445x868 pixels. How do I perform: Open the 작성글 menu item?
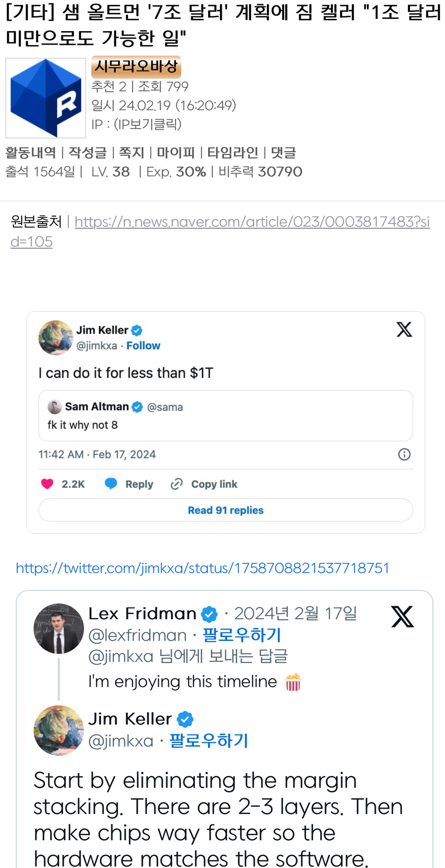tap(88, 152)
